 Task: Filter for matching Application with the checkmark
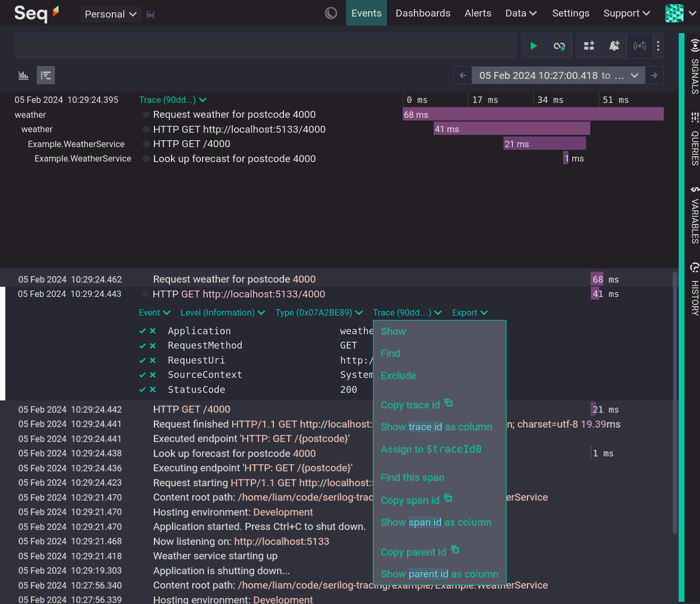[142, 331]
